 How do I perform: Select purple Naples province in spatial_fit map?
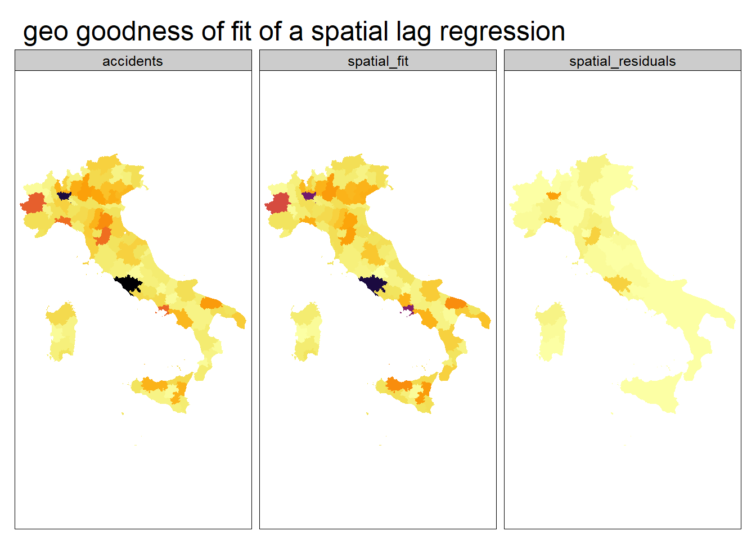(409, 308)
